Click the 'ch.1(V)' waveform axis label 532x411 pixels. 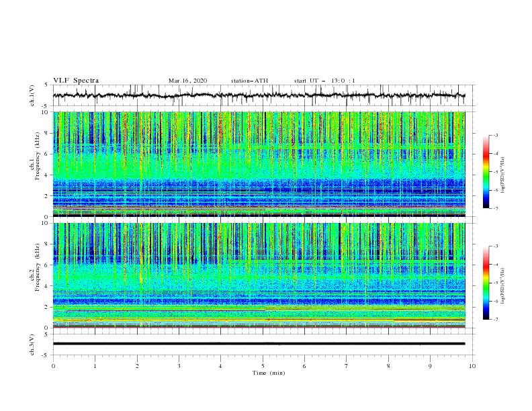32,95
